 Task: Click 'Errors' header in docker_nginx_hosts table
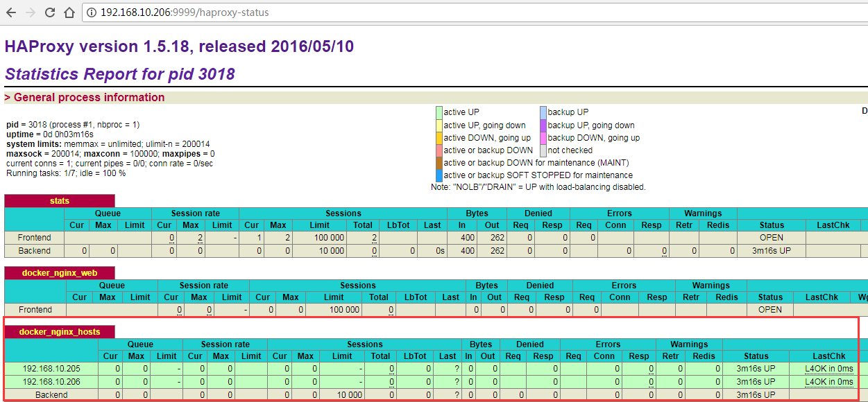(x=608, y=344)
